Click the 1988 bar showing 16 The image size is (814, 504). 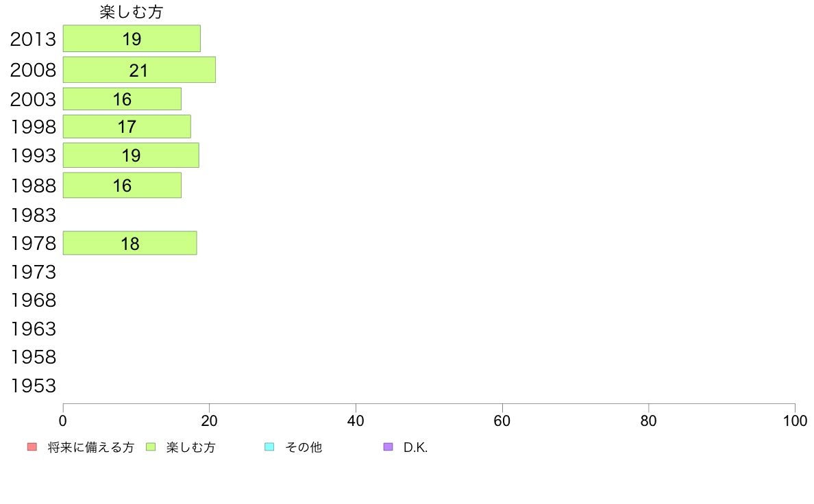pos(122,186)
